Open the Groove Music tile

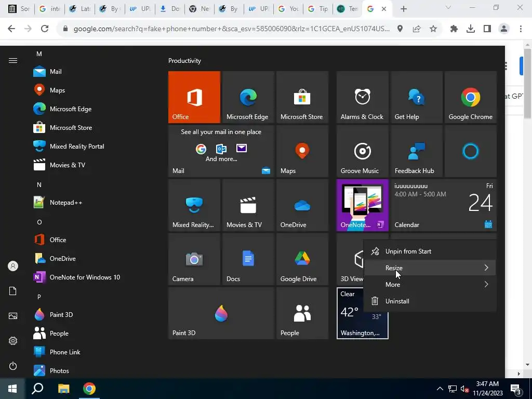click(362, 151)
